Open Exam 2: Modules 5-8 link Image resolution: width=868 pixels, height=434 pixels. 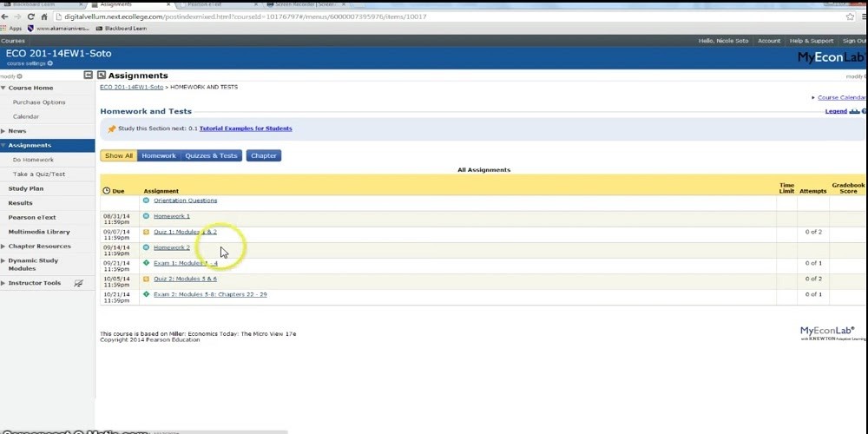click(210, 294)
